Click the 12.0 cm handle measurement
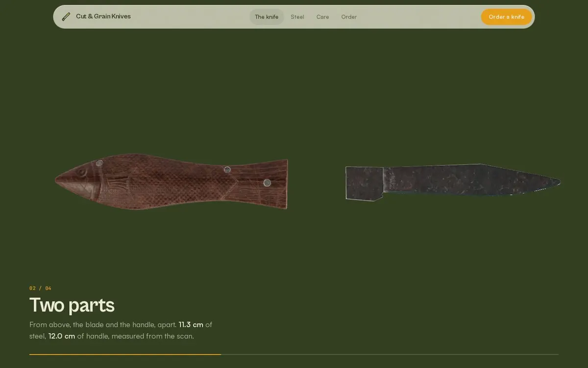Viewport: 588px width, 368px height. [x=62, y=336]
